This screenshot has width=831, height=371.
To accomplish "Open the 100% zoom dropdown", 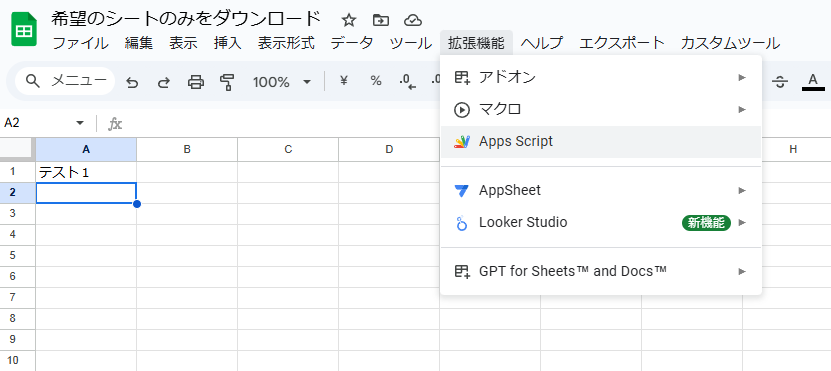I will [x=281, y=82].
